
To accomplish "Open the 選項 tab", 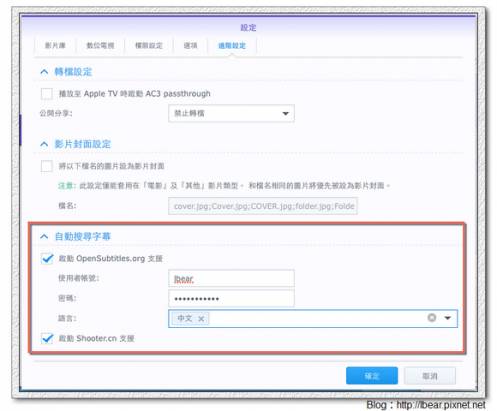I will click(x=190, y=45).
